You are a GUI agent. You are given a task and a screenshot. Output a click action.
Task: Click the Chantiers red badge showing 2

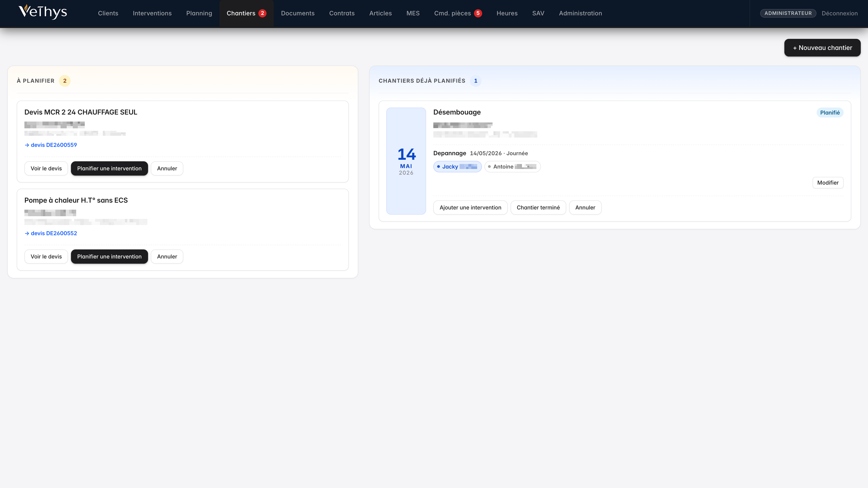pyautogui.click(x=262, y=13)
